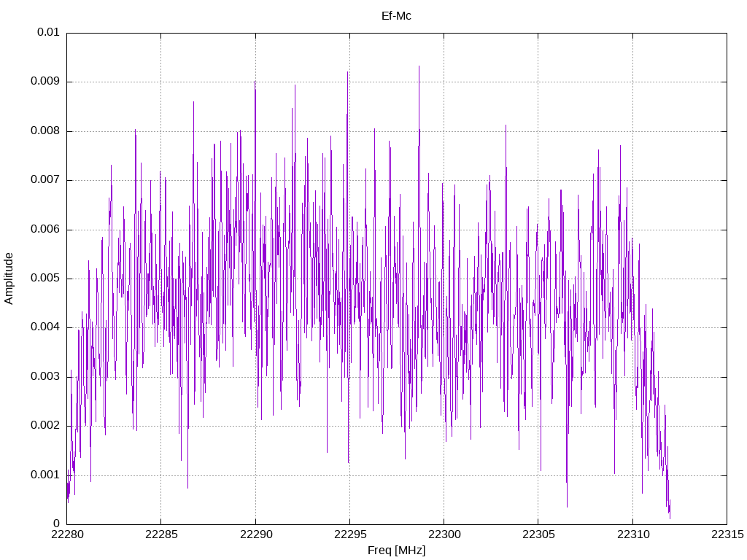Click the x-axis tick label 22310
747x560 pixels.
(x=632, y=534)
